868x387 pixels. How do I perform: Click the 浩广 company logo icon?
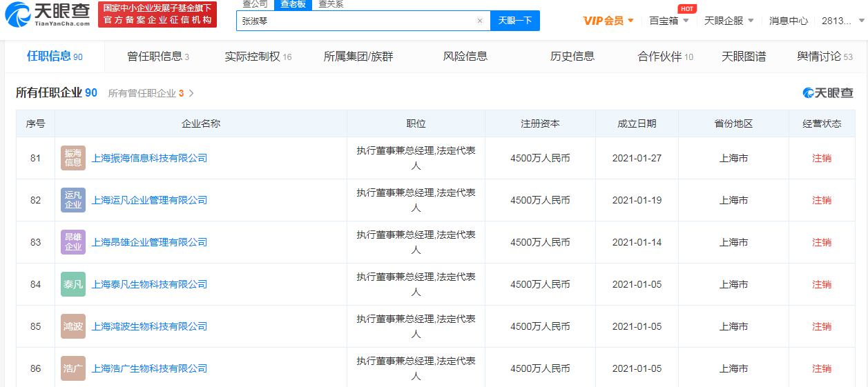pyautogui.click(x=73, y=368)
